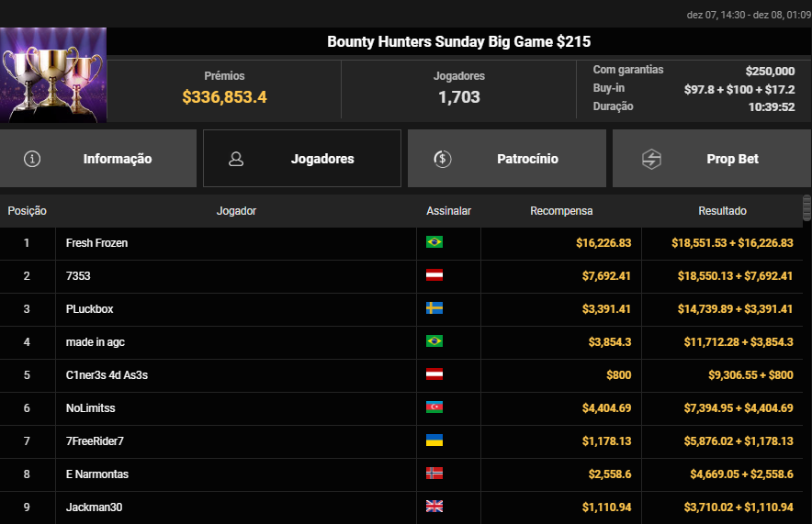
Task: Click the trophy tournament thumbnail
Action: pyautogui.click(x=53, y=75)
